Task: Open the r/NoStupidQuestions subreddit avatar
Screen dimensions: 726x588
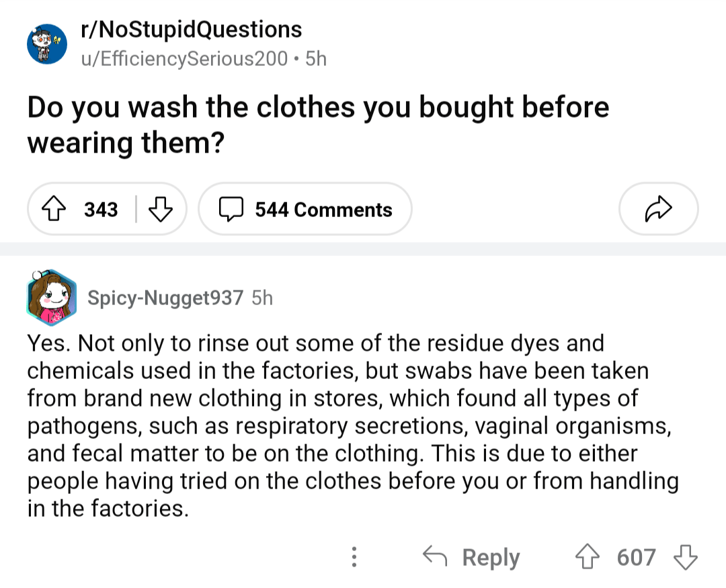Action: click(46, 42)
